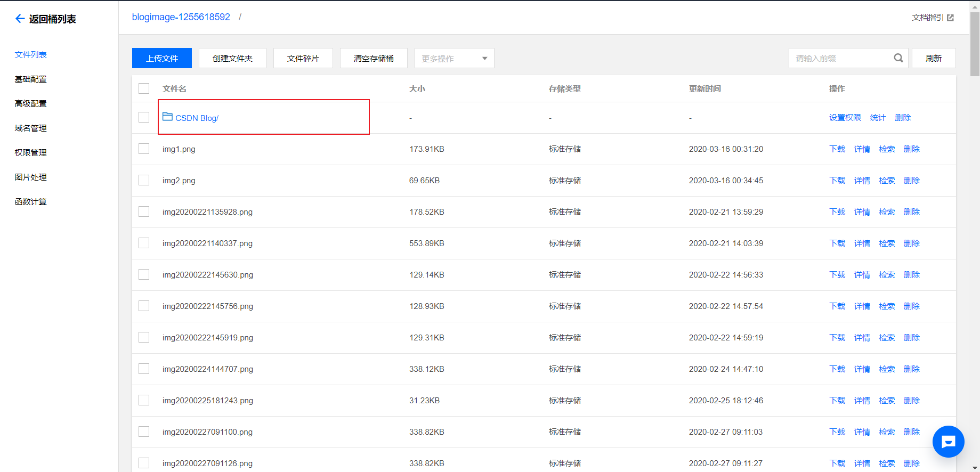
Task: Go to 高级配置 sidebar item
Action: click(30, 103)
